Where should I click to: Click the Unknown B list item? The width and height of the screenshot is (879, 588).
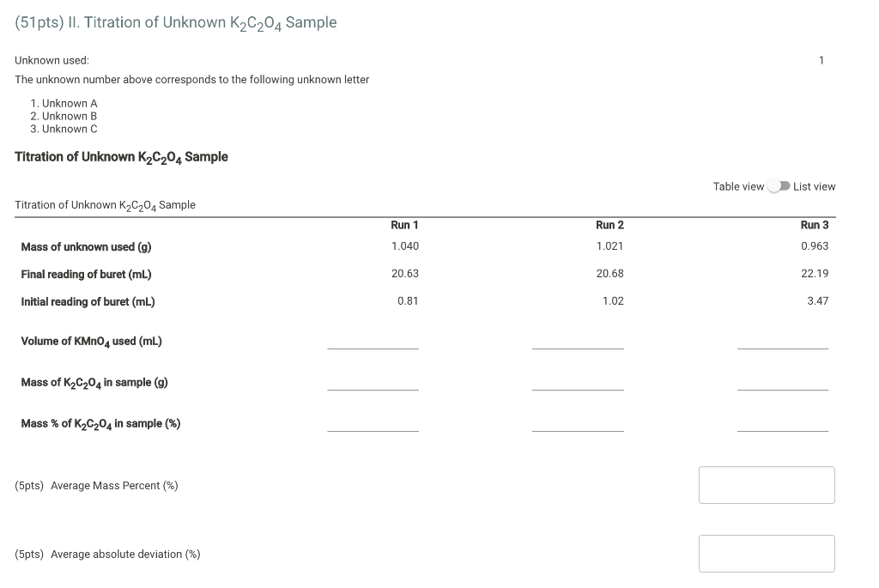[x=69, y=116]
